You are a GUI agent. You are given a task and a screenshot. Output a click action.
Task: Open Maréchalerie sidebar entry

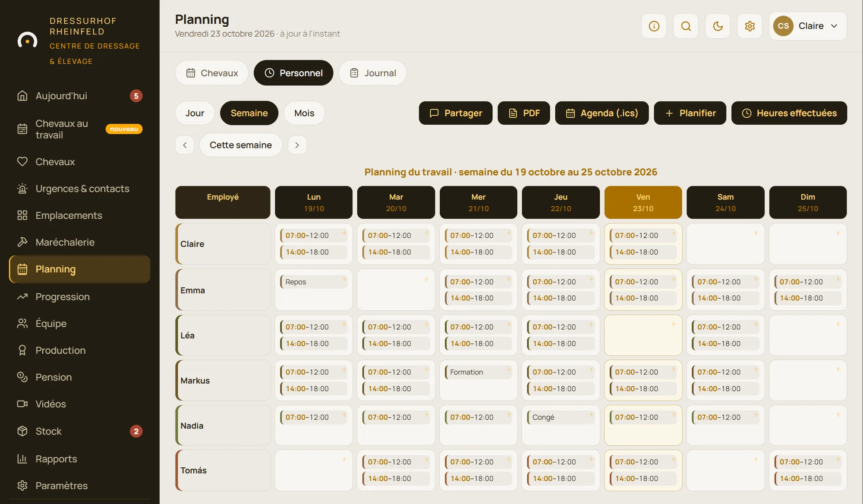pos(80,242)
